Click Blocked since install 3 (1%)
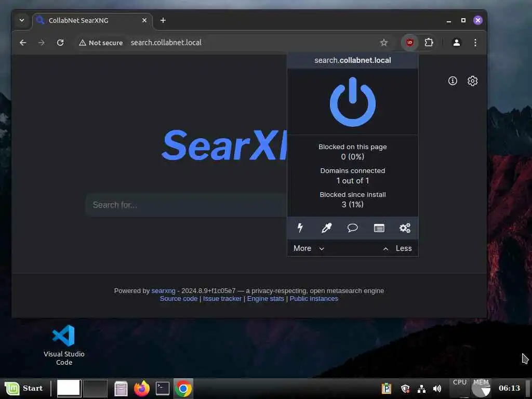This screenshot has height=399, width=532. click(353, 199)
